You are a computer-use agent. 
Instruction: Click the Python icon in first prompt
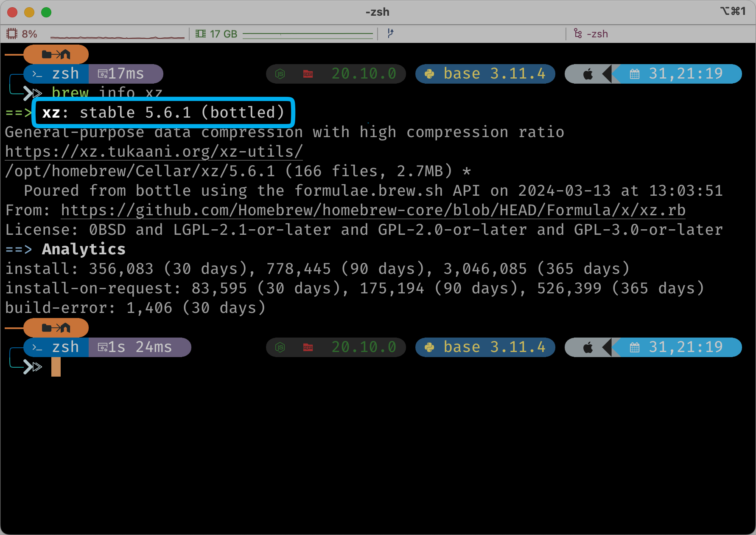click(429, 74)
